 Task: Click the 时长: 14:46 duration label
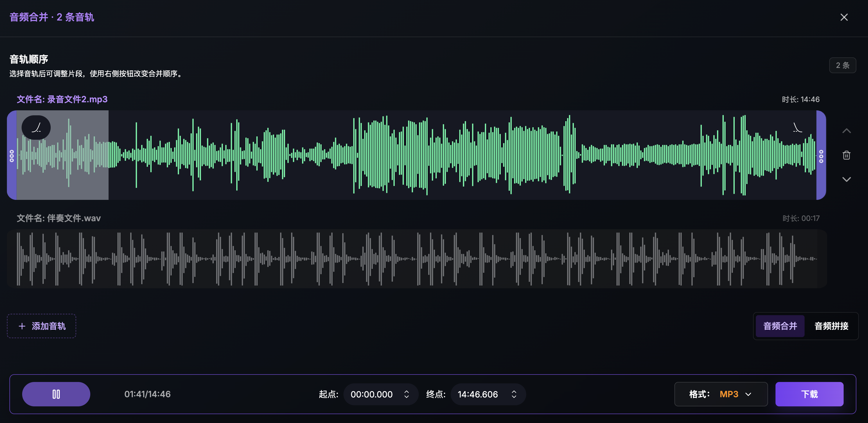click(801, 99)
